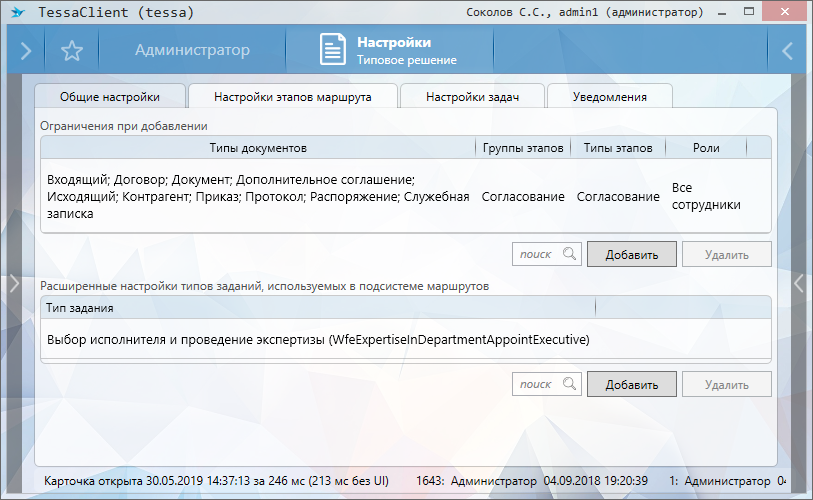Screen dimensions: 813x500
Task: Open left sidebar via header bar chevron
Action: (x=26, y=51)
